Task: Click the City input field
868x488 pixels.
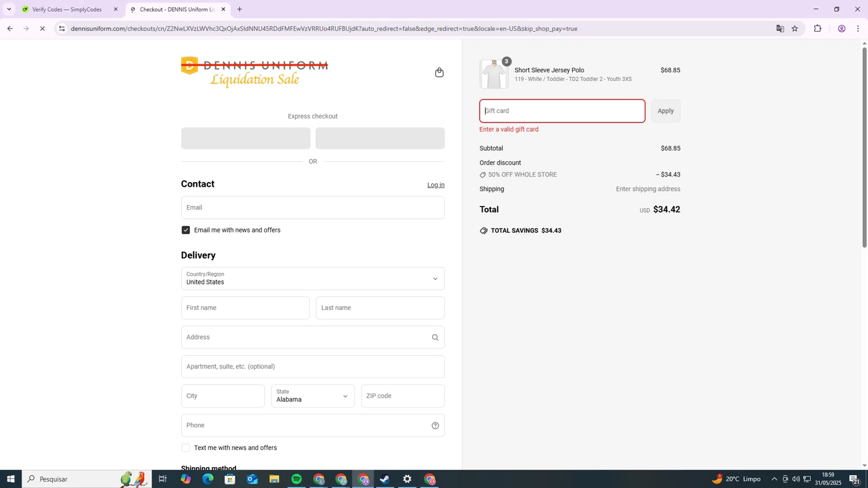Action: [223, 396]
